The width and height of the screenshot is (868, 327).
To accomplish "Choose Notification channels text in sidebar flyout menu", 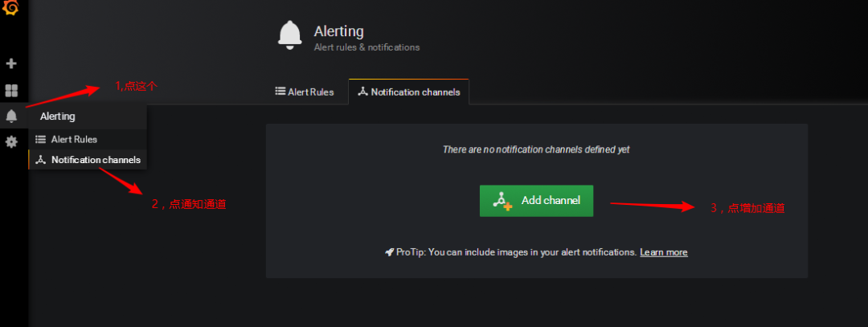I will click(x=96, y=160).
